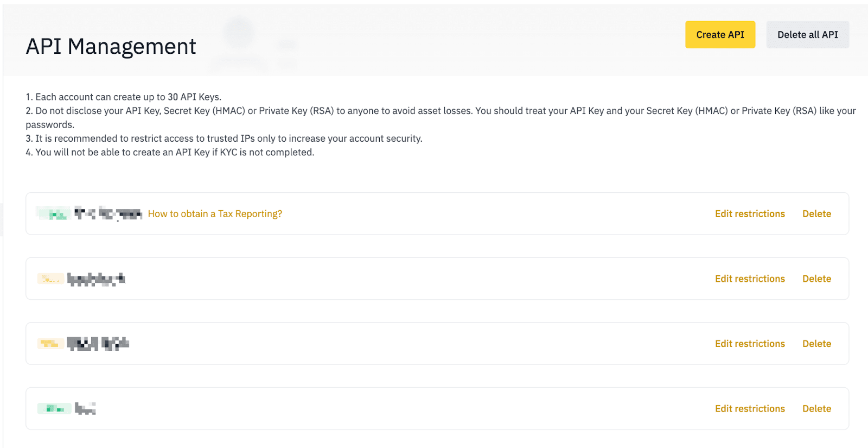Select the blurred name of the third API key

tap(98, 343)
